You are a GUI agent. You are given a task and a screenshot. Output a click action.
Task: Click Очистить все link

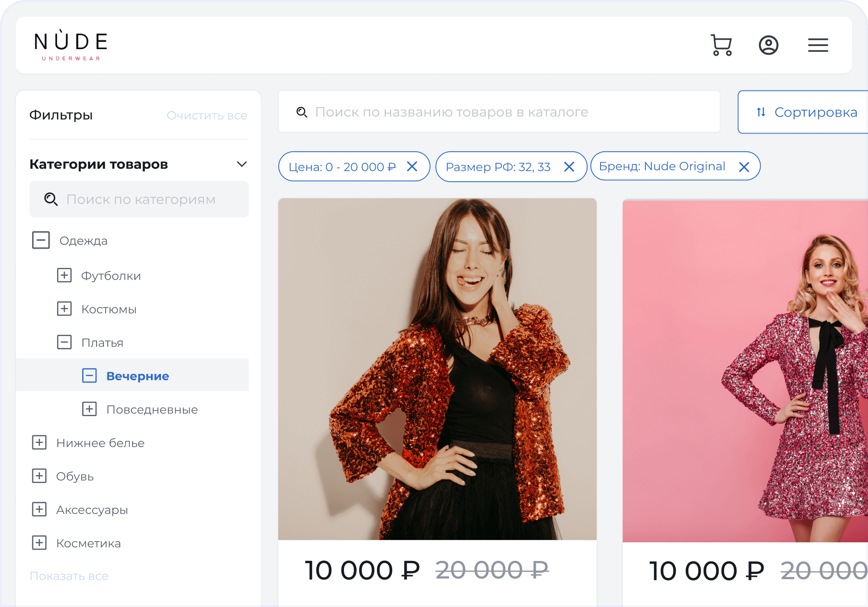(207, 115)
